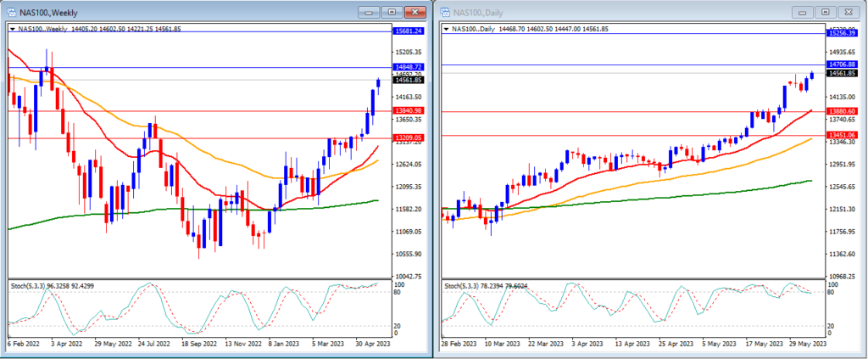
Task: Close the NAS100 Weekly chart window
Action: click(x=415, y=12)
